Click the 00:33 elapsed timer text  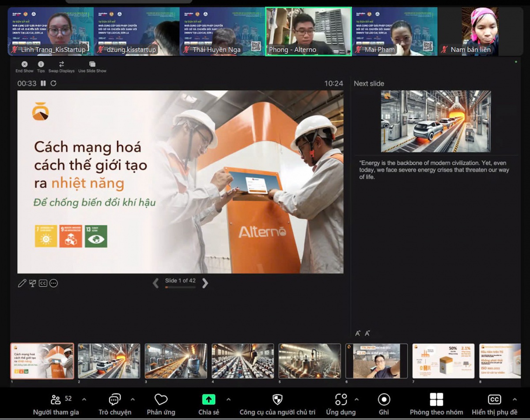pyautogui.click(x=27, y=83)
